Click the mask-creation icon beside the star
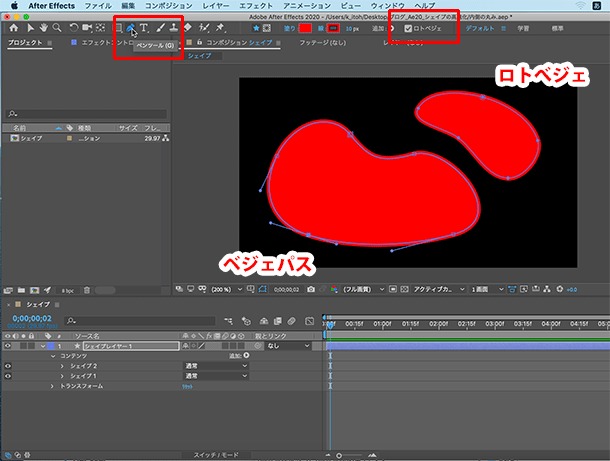 [267, 28]
